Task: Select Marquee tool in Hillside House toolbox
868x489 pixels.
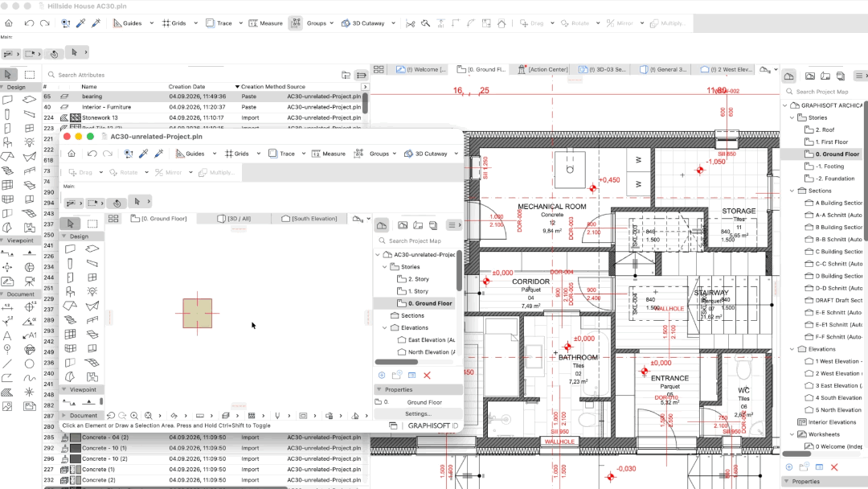Action: (30, 74)
